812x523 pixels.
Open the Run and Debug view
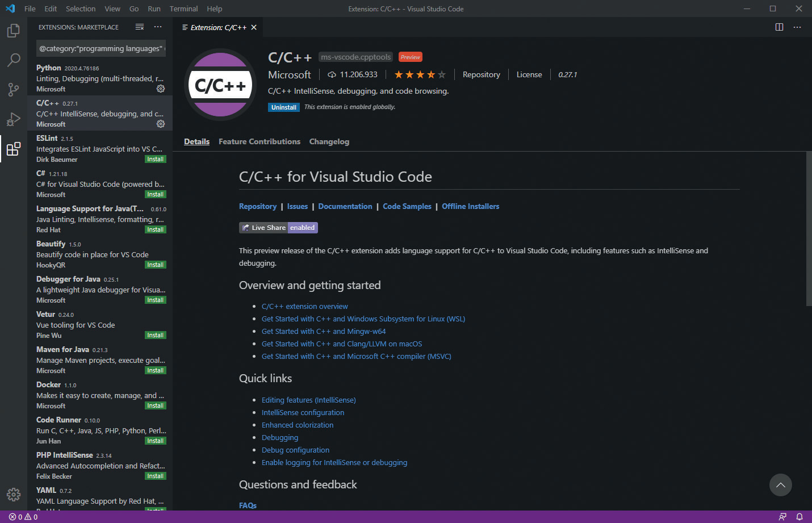[14, 119]
